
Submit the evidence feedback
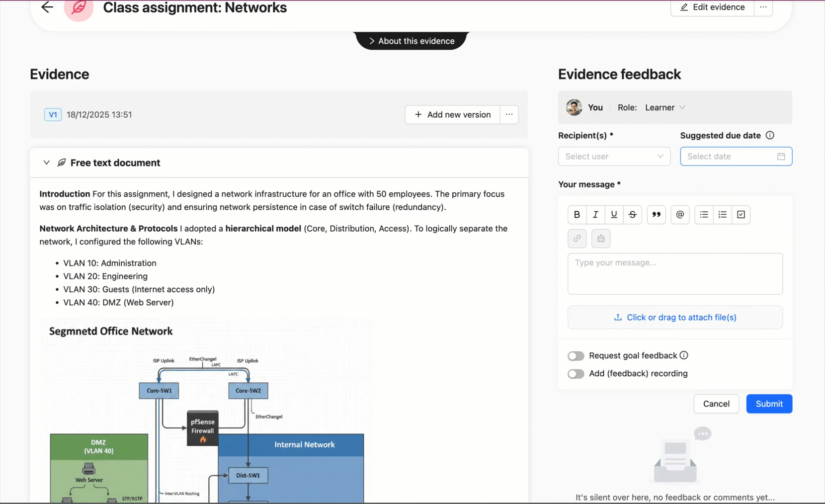tap(769, 404)
